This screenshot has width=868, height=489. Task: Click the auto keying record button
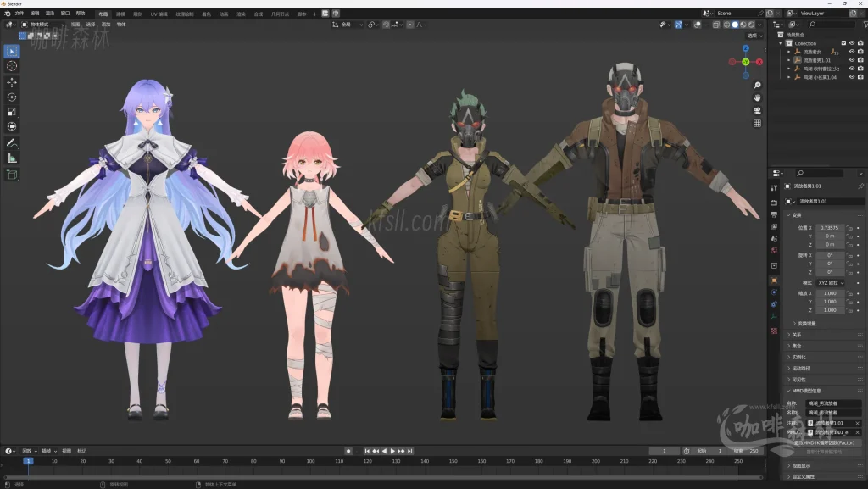348,452
